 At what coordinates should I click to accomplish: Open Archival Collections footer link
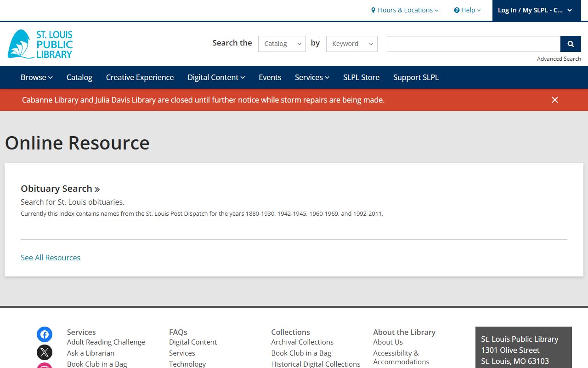[302, 342]
